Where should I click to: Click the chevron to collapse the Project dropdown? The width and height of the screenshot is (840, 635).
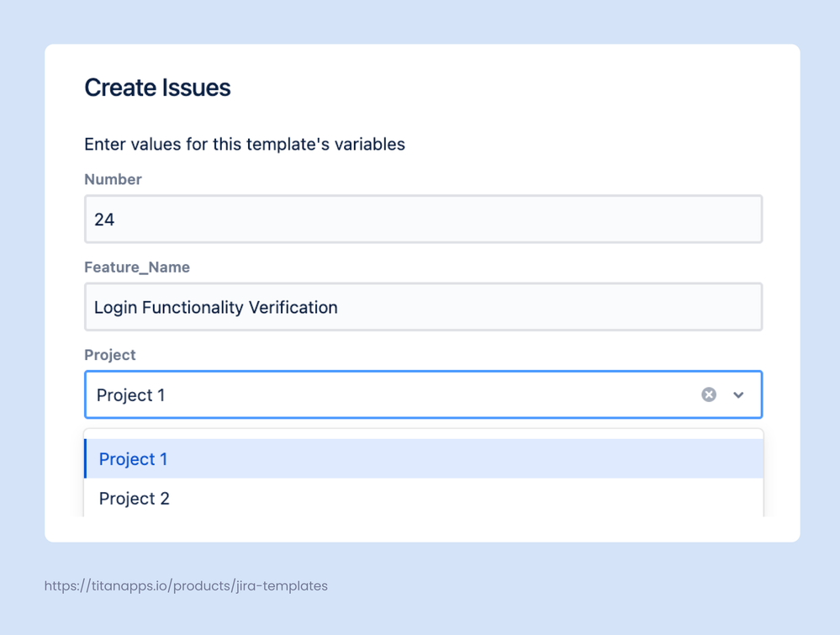[739, 394]
